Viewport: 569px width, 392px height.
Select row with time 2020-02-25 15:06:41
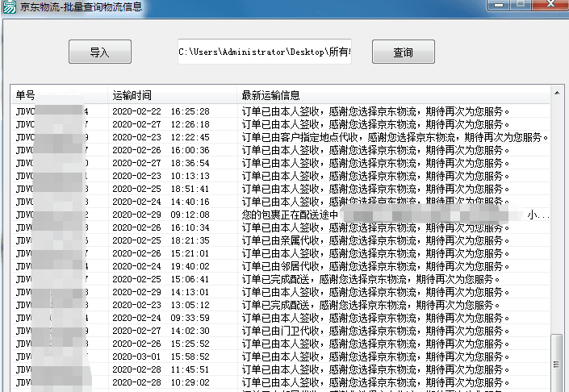281,279
